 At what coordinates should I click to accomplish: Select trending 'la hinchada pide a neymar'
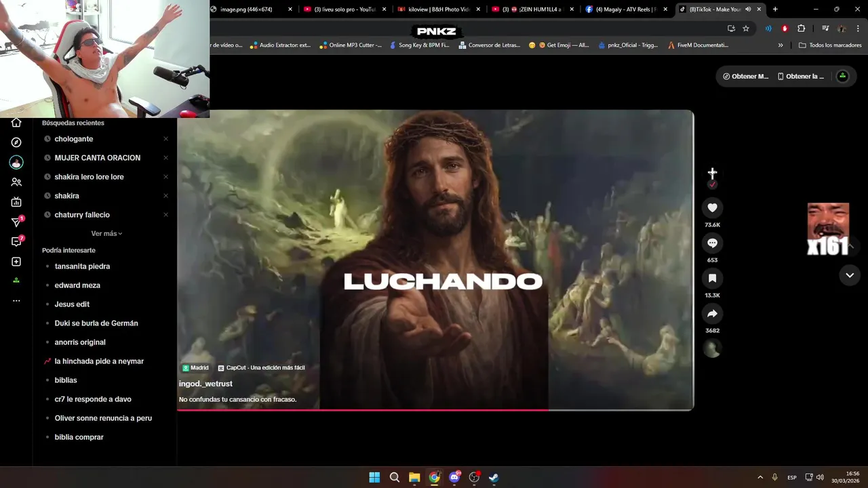(x=99, y=361)
